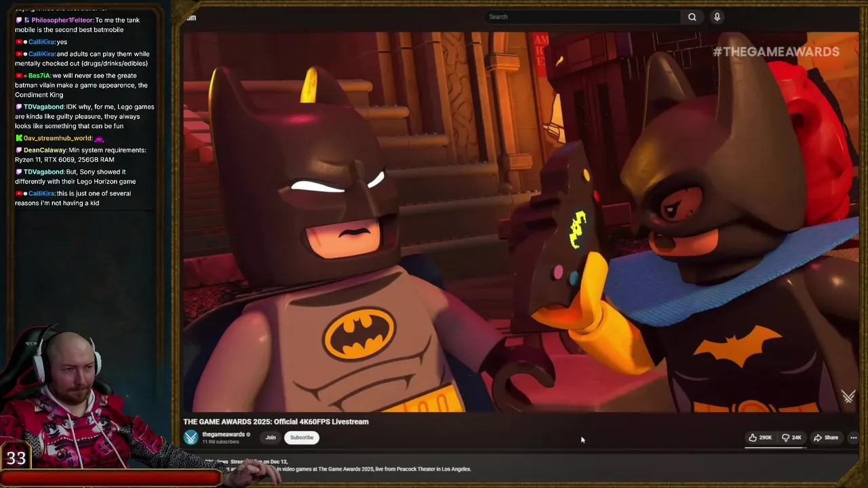Click the video player showing Lego Batman
This screenshot has width=868, height=488.
pos(521,222)
